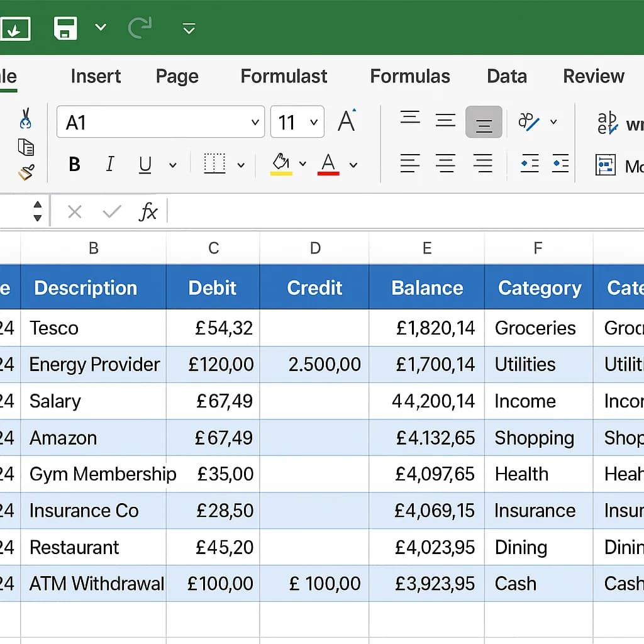The height and width of the screenshot is (644, 644).
Task: Select the Tesco description cell
Action: tap(94, 328)
